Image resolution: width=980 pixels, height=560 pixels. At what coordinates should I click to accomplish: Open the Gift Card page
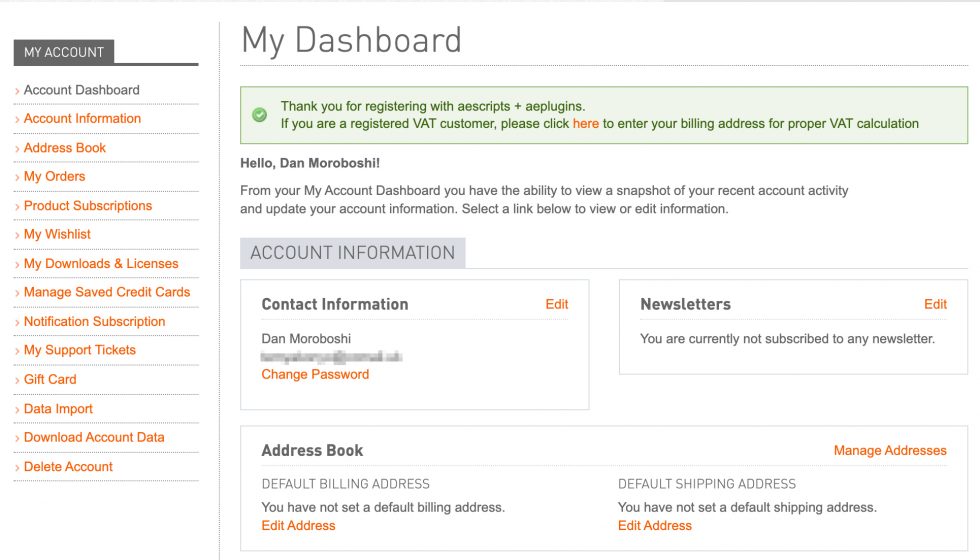(50, 379)
